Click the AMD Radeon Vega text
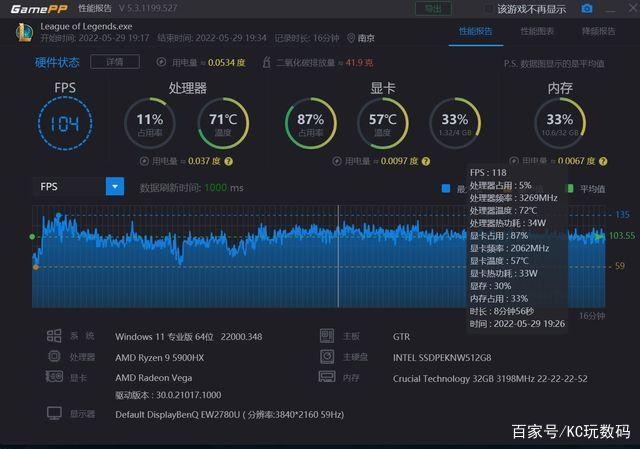This screenshot has width=640, height=449. point(153,378)
